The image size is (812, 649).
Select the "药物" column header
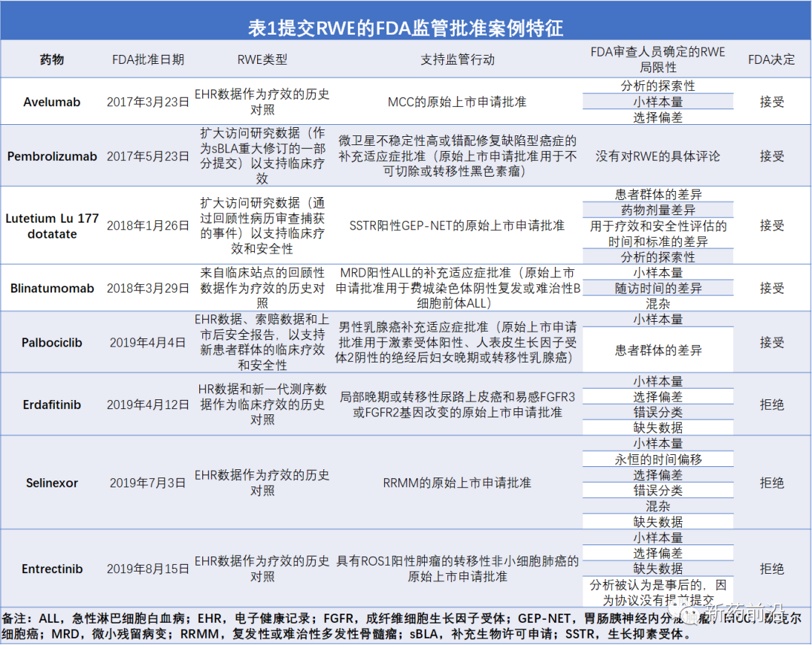click(52, 59)
